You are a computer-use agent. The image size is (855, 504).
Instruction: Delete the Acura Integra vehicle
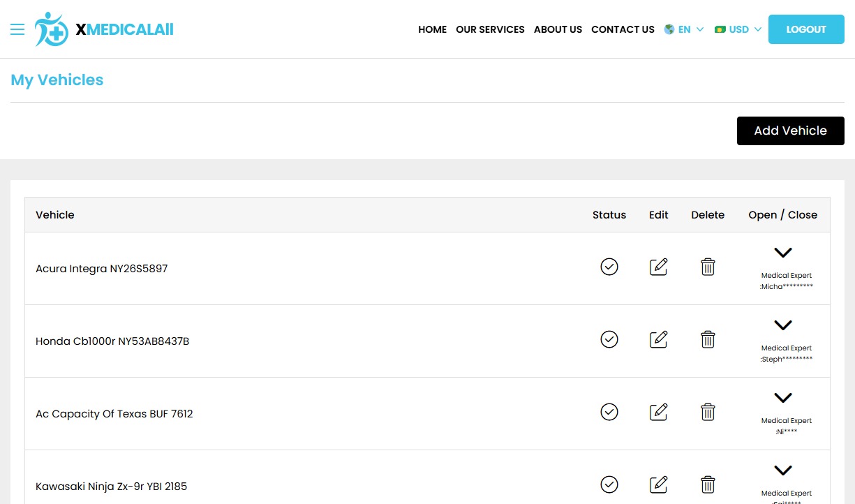pos(708,267)
